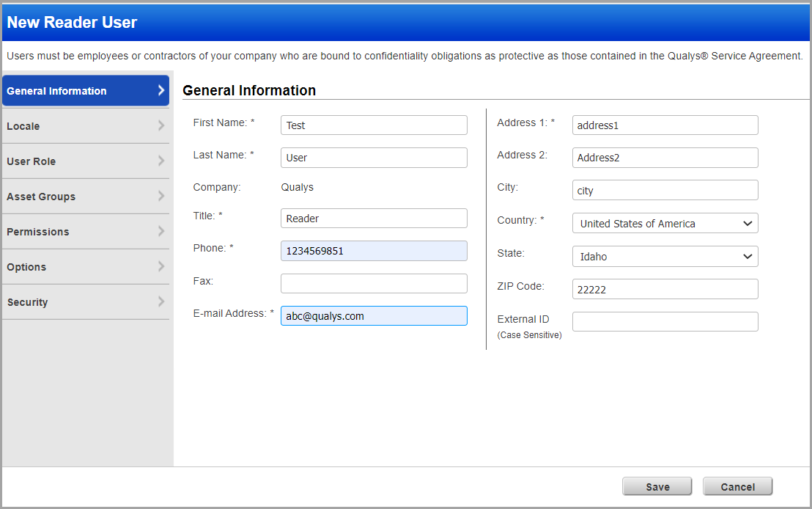Go to the Asset Groups section
Viewport: 812px width, 509px height.
[86, 197]
